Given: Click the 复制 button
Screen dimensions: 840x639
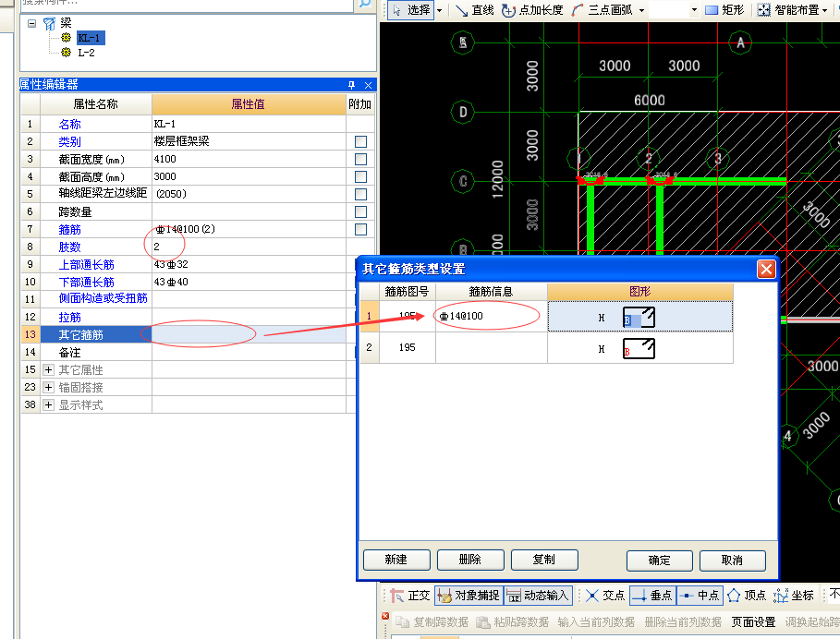Looking at the screenshot, I should pyautogui.click(x=544, y=560).
